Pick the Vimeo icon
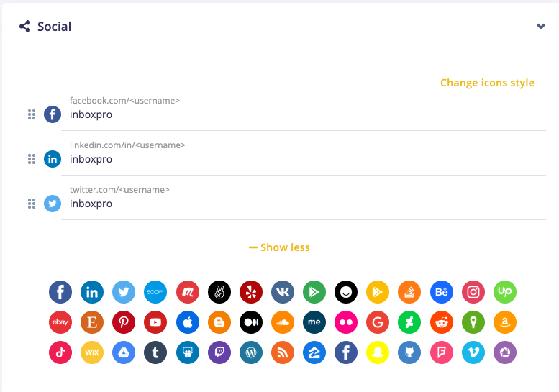Screen dimensions: 559x392 point(473,352)
